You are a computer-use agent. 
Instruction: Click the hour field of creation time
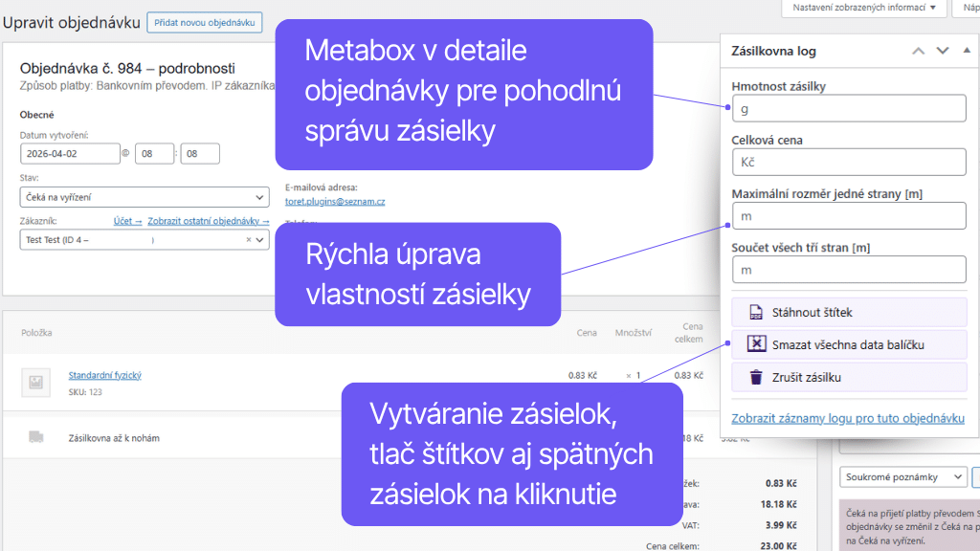click(x=154, y=154)
